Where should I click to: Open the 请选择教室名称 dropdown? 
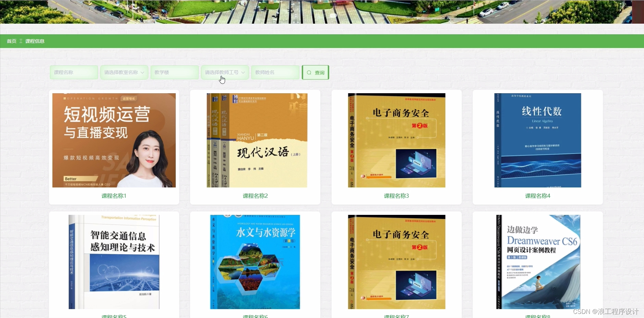(124, 72)
